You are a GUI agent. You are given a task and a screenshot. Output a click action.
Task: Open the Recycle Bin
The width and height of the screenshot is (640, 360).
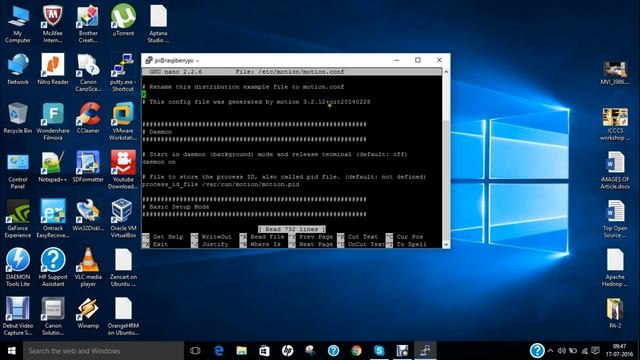18,118
